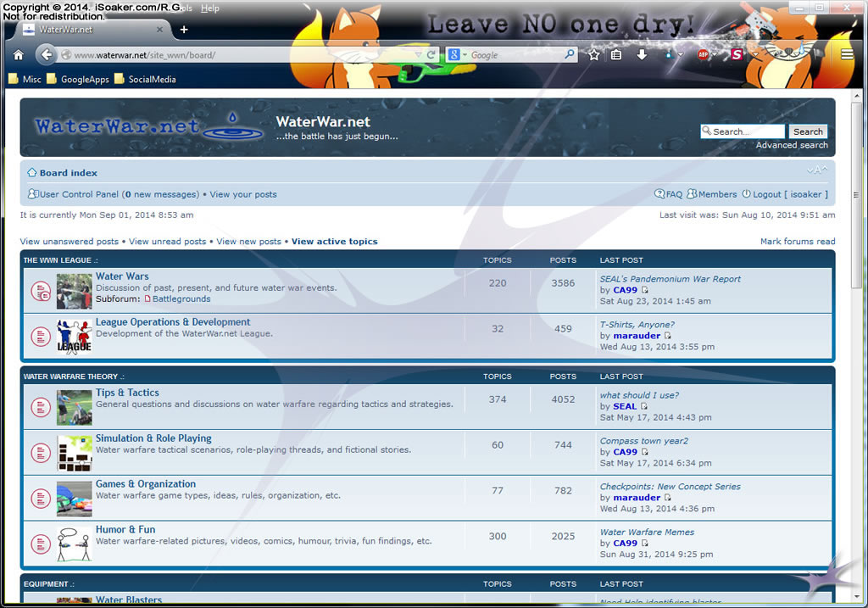Image resolution: width=868 pixels, height=608 pixels.
Task: Click the bookmark star icon
Action: 594,55
